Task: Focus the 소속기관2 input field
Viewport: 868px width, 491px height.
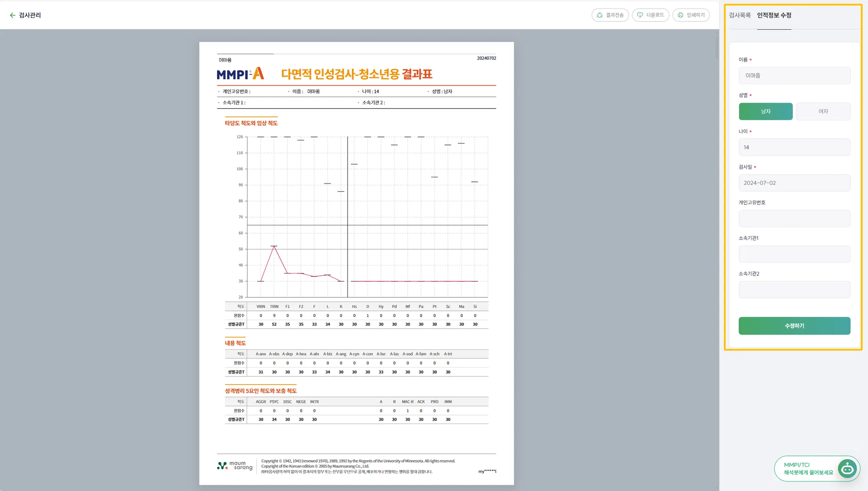Action: coord(794,290)
